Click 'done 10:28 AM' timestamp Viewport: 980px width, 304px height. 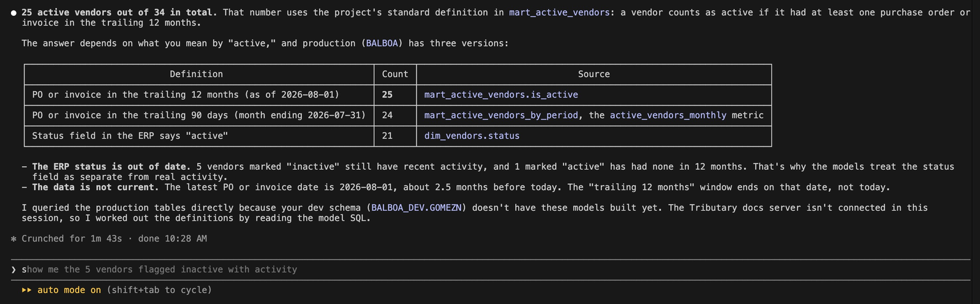[172, 239]
